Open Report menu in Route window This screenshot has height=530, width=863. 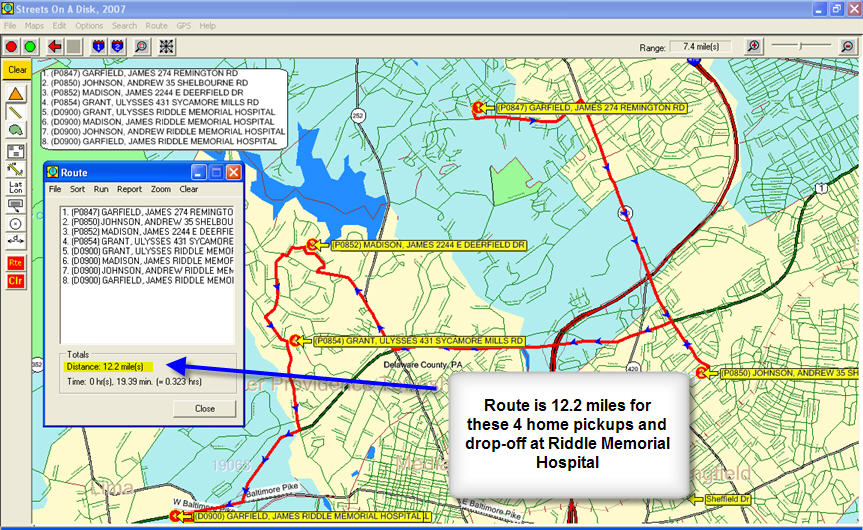pos(129,189)
